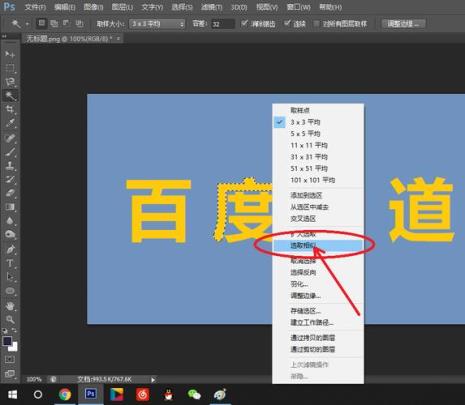Screen dimensions: 465x405
Task: Click New Selection mode icon in options bar
Action: pos(41,23)
